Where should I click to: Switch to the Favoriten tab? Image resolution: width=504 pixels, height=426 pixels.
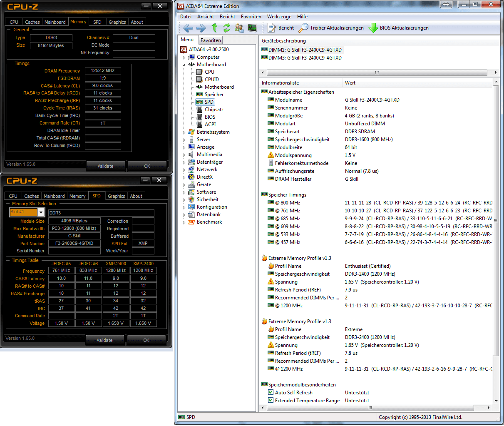pos(211,40)
